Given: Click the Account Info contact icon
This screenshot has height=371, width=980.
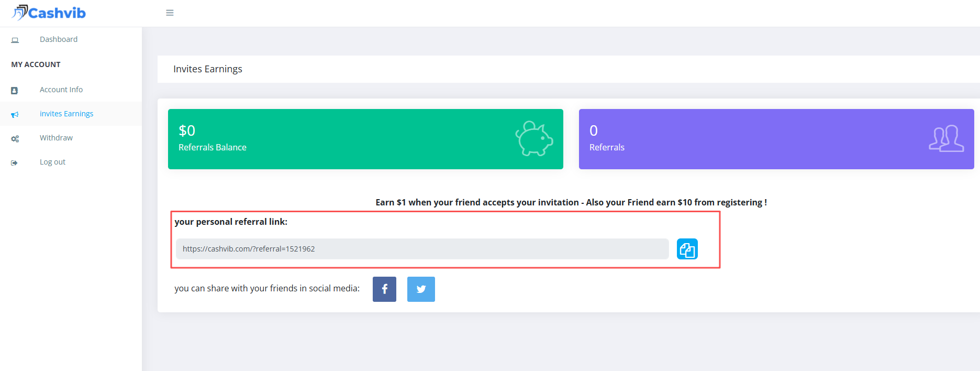Looking at the screenshot, I should coord(15,90).
